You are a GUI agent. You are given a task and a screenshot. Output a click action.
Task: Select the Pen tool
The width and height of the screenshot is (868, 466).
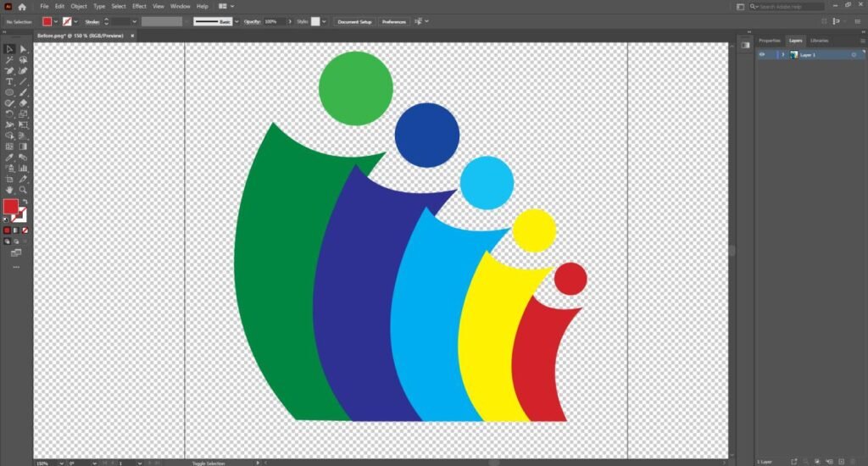(8, 71)
